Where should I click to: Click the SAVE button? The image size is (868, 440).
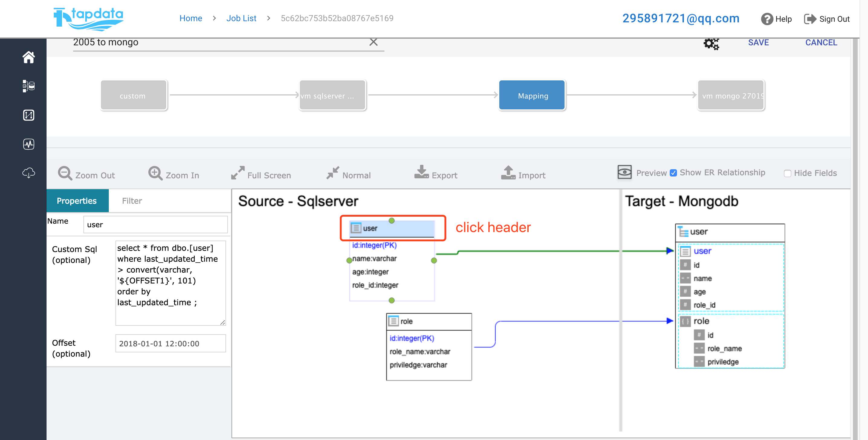(x=759, y=42)
